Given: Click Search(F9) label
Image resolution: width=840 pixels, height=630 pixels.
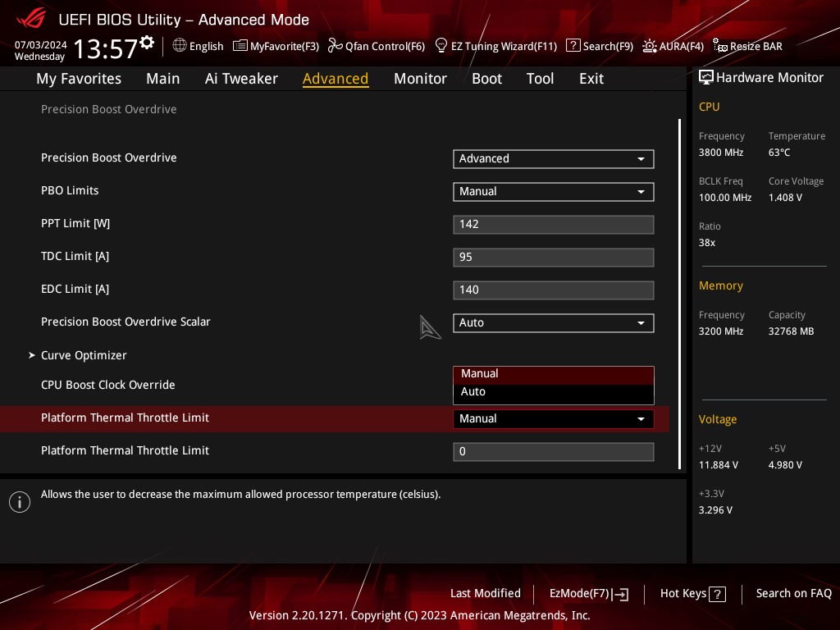Looking at the screenshot, I should [x=608, y=47].
